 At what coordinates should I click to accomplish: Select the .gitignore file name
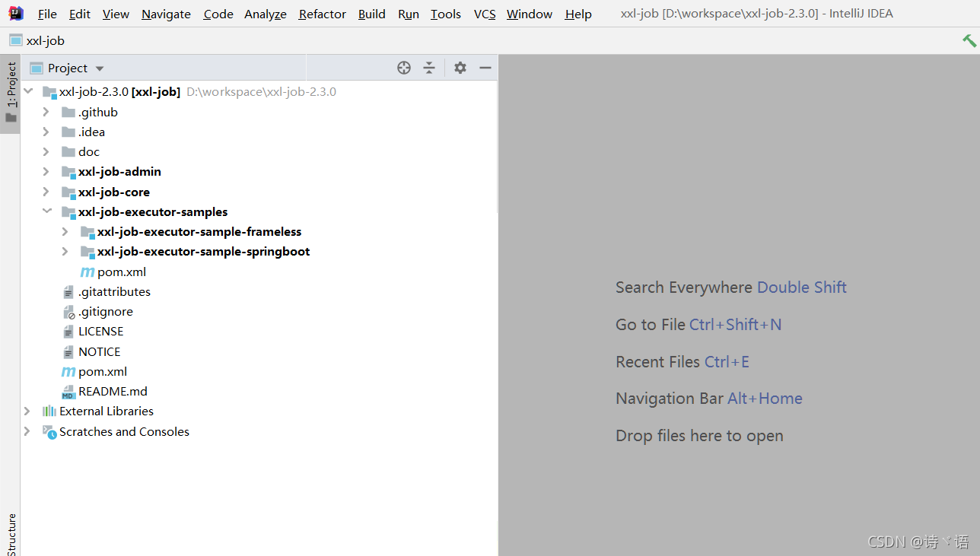106,312
